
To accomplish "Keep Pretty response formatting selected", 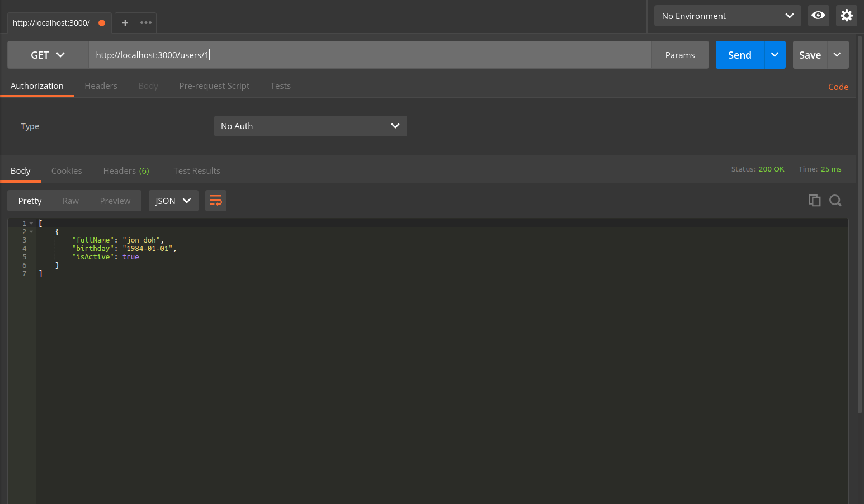I will pyautogui.click(x=30, y=200).
